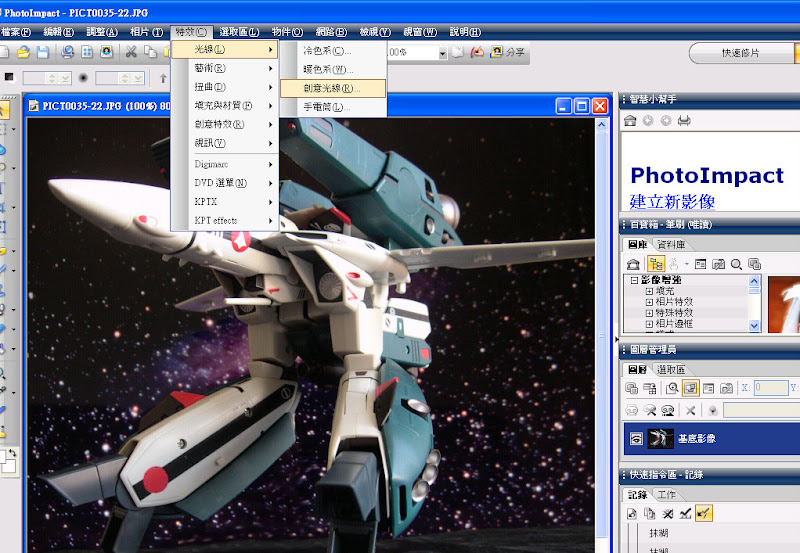Expand the 相片特效 tree node

649,302
